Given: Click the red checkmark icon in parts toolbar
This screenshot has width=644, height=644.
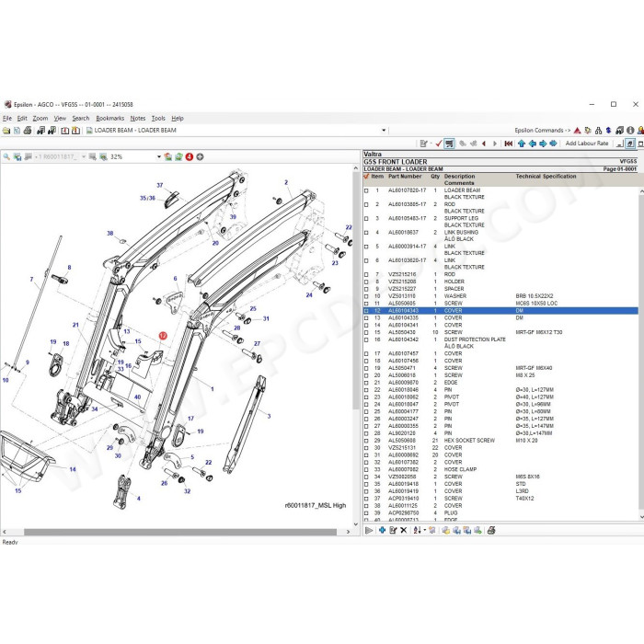Looking at the screenshot, I should click(x=439, y=144).
